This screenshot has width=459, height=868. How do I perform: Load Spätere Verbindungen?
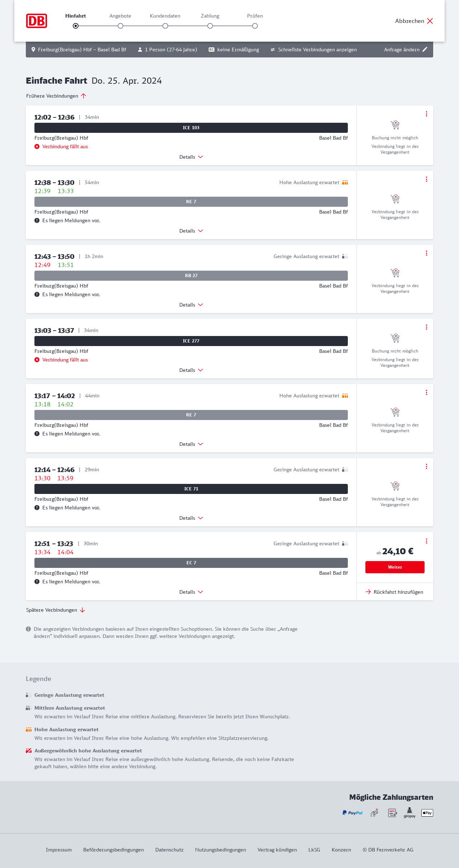point(56,610)
